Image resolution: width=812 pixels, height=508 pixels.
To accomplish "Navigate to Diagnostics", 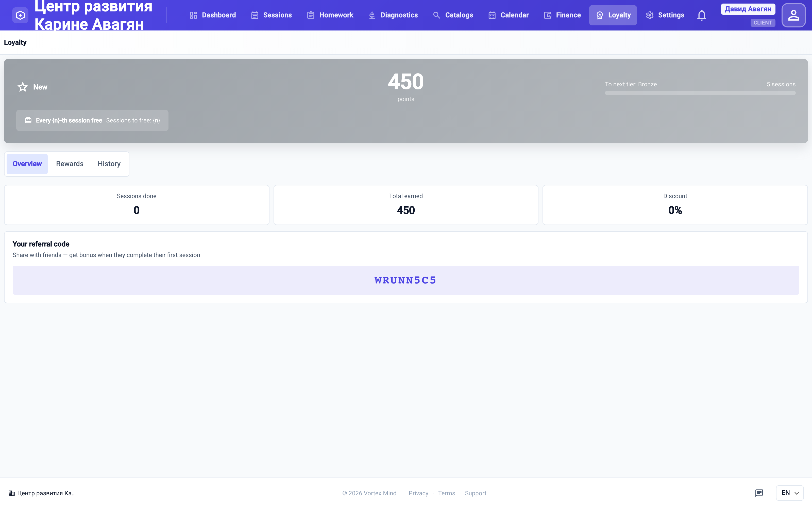I will coord(393,15).
